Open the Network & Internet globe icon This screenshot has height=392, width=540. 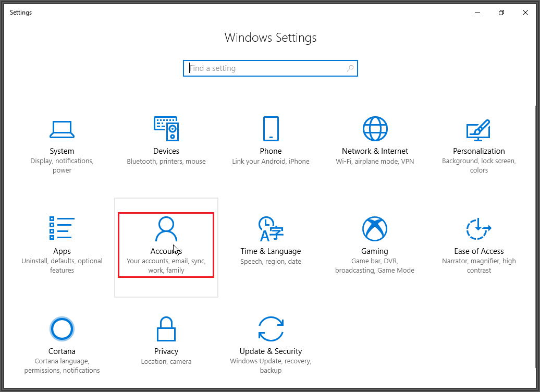tap(375, 128)
